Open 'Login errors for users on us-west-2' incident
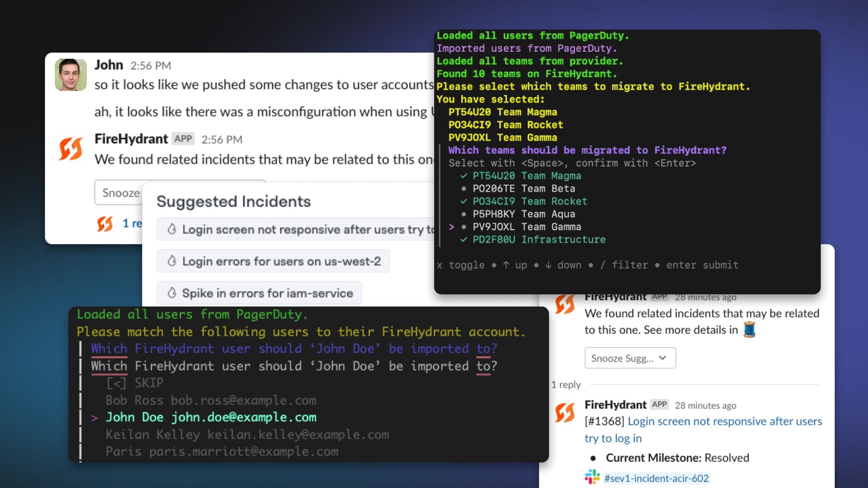Image resolution: width=868 pixels, height=488 pixels. click(x=273, y=261)
